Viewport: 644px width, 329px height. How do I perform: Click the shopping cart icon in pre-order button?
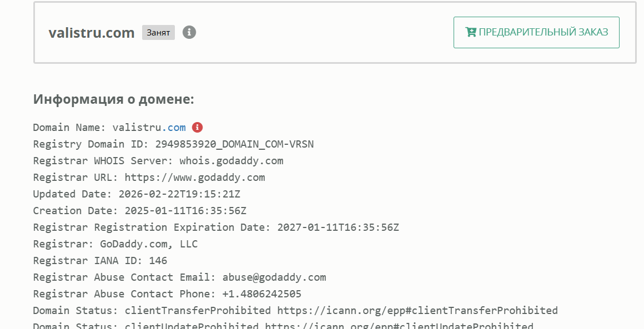click(470, 32)
